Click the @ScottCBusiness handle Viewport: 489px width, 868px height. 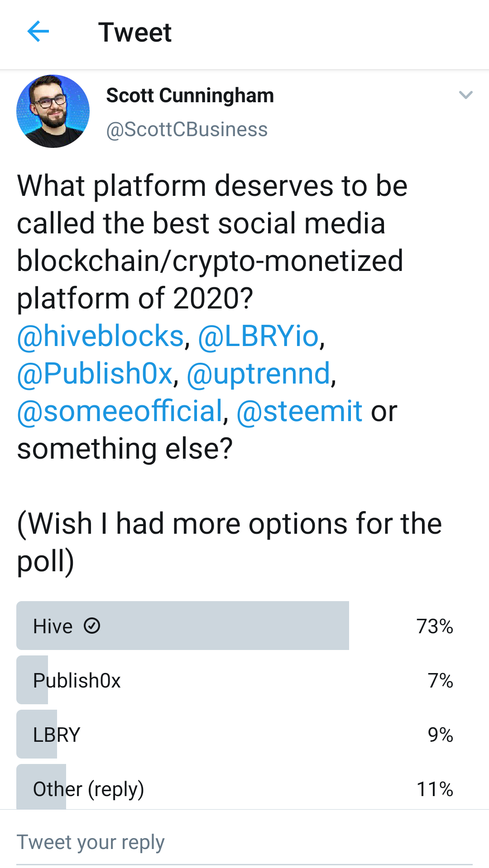click(x=187, y=130)
